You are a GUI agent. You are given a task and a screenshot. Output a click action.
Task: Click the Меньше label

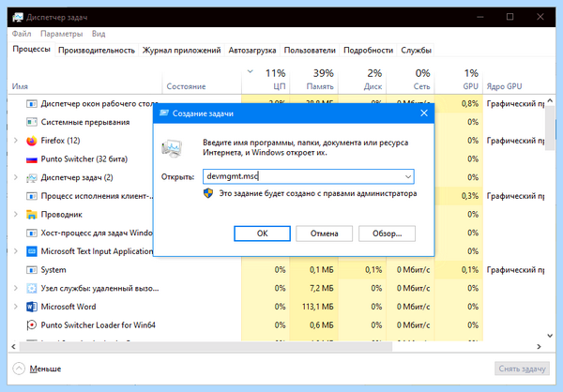point(45,369)
